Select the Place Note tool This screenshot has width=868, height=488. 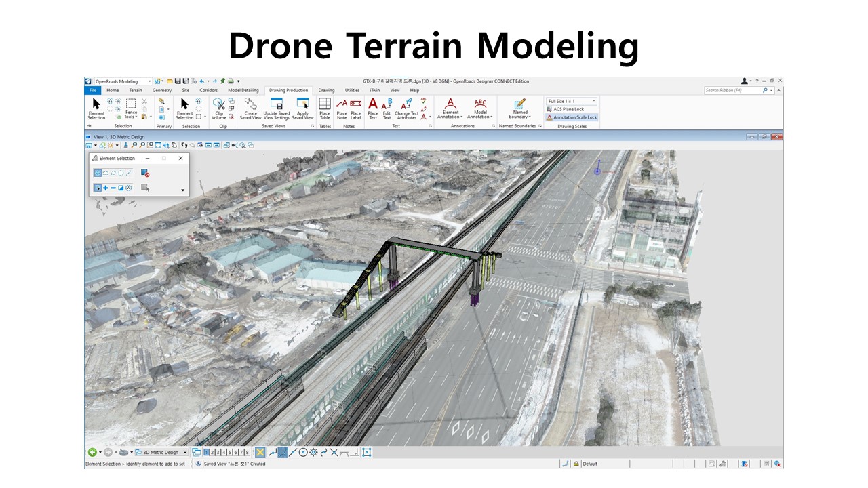click(x=342, y=108)
